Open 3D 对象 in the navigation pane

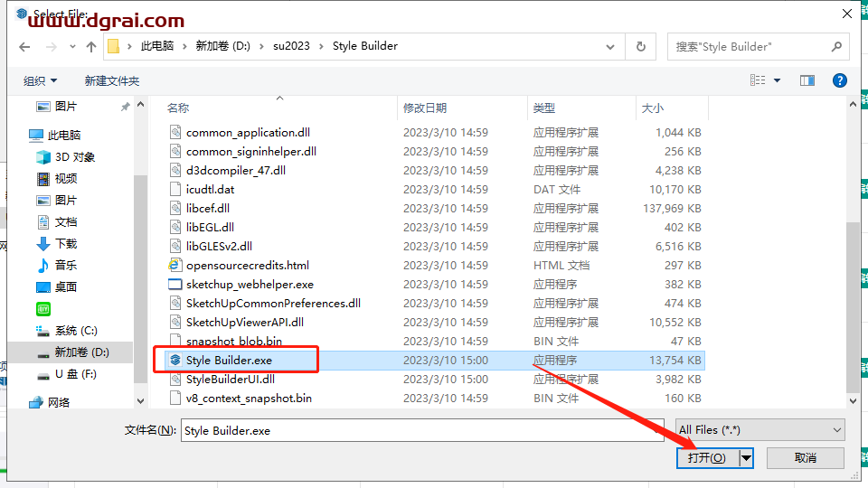(x=75, y=157)
